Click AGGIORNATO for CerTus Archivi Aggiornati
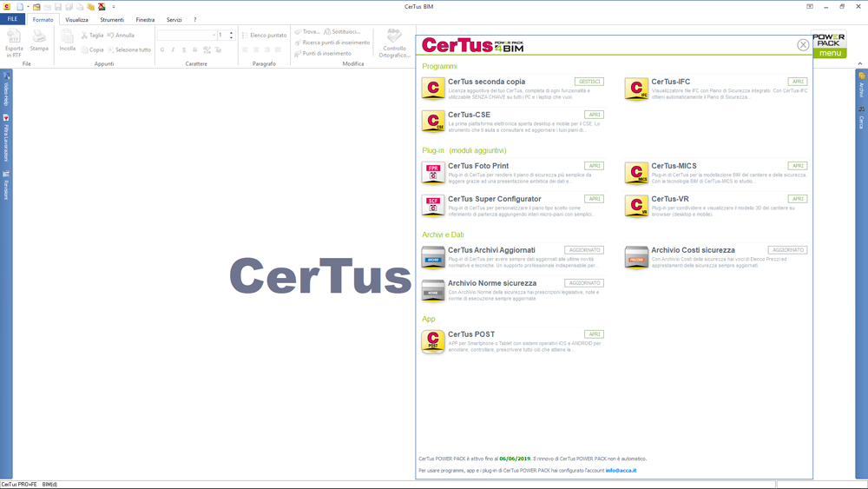868x489 pixels. [584, 250]
